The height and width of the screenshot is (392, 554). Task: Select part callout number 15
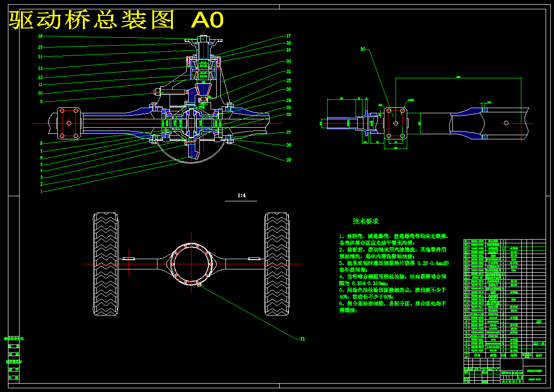[40, 47]
